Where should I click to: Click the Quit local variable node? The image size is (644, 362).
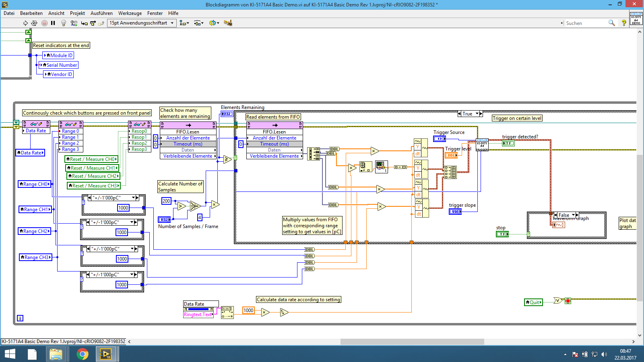pos(534,302)
